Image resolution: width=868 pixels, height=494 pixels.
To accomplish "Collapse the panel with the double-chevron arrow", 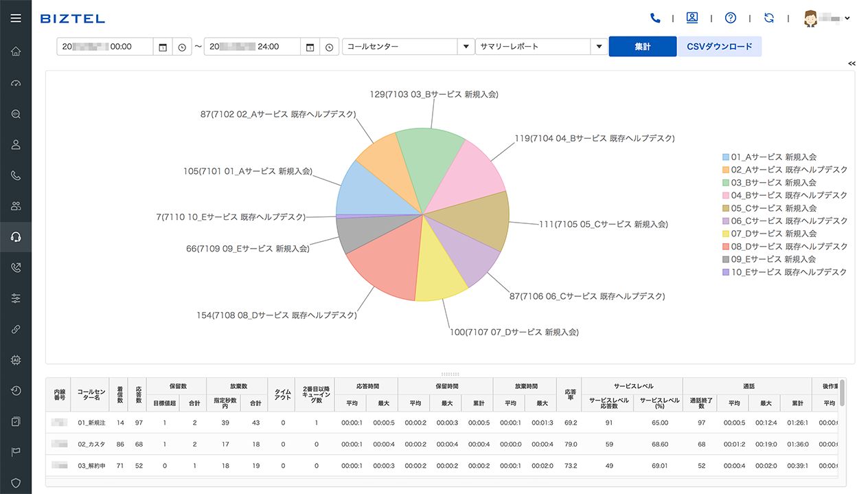I will coord(852,63).
